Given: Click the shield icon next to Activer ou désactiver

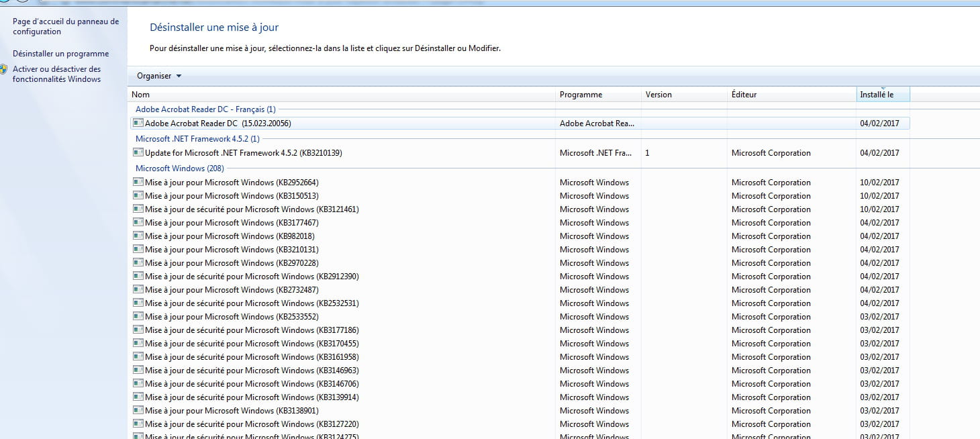Looking at the screenshot, I should [4, 69].
